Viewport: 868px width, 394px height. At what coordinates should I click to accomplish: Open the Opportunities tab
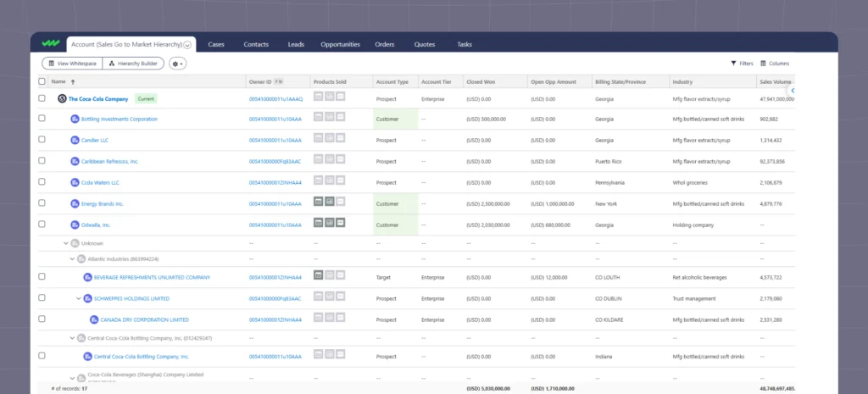tap(341, 44)
